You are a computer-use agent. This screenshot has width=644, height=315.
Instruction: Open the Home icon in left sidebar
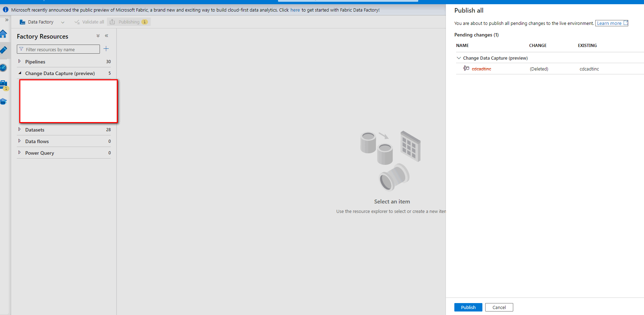(4, 34)
